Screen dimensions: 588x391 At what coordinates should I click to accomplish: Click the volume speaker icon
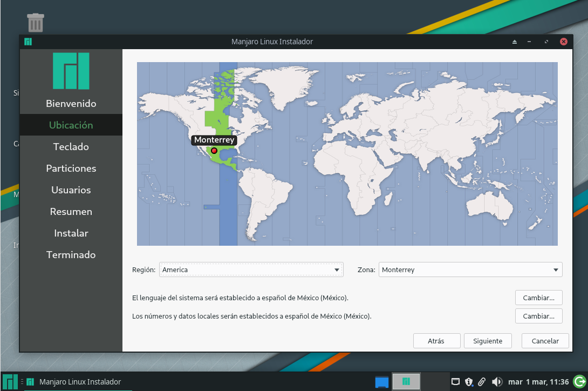click(497, 382)
